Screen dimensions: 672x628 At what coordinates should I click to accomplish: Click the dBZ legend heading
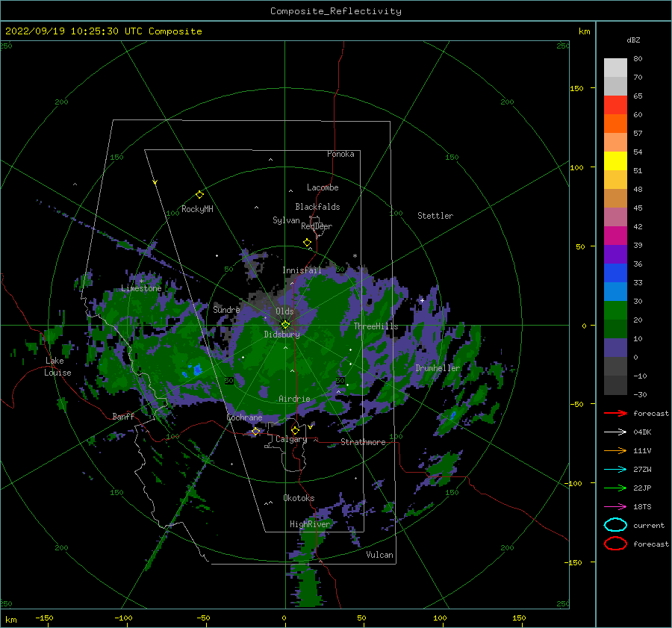[633, 40]
